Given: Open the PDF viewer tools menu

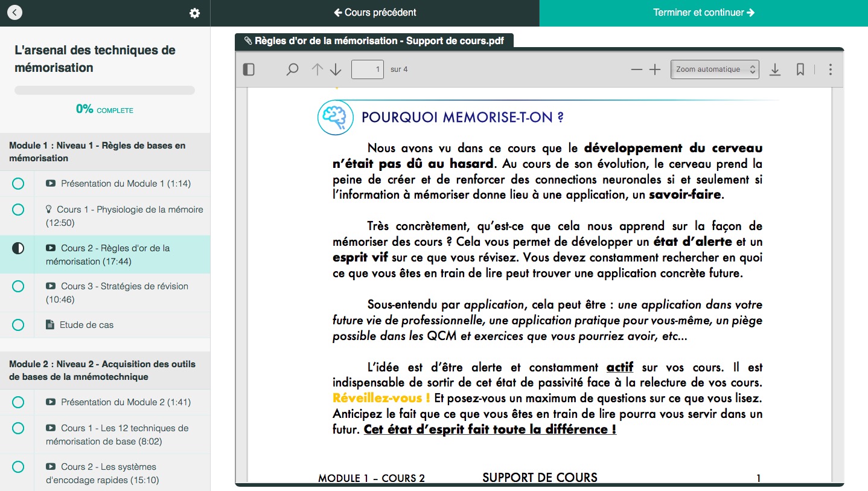Looking at the screenshot, I should pos(831,69).
